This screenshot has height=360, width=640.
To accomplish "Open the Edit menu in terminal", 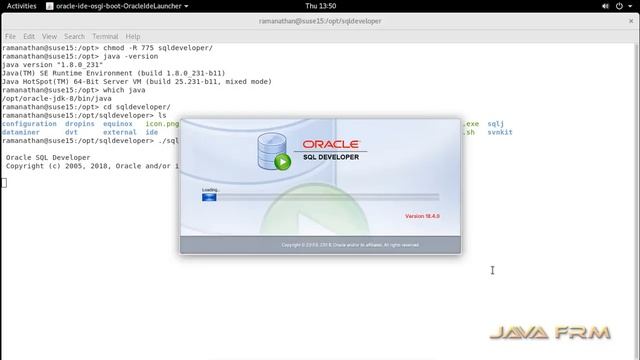I will tap(29, 36).
